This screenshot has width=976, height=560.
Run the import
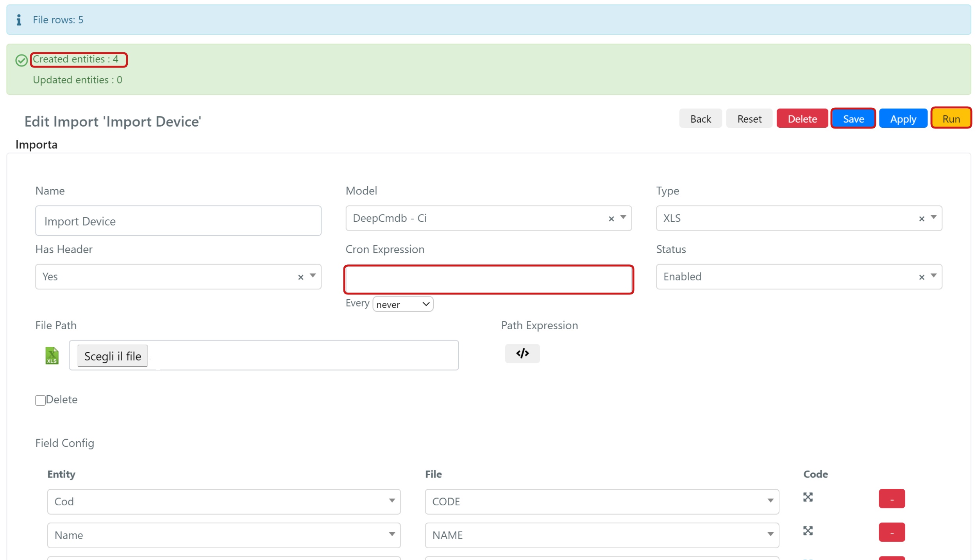pos(951,118)
